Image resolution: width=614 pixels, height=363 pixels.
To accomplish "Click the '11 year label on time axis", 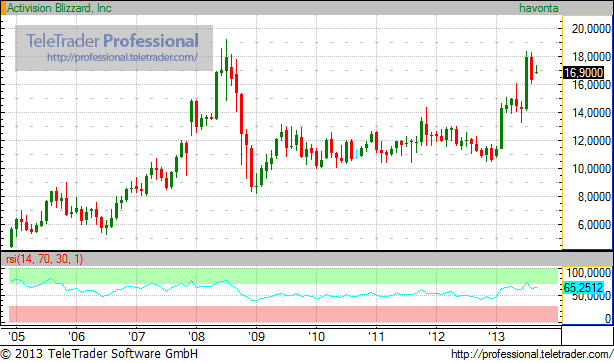I will pyautogui.click(x=376, y=336).
